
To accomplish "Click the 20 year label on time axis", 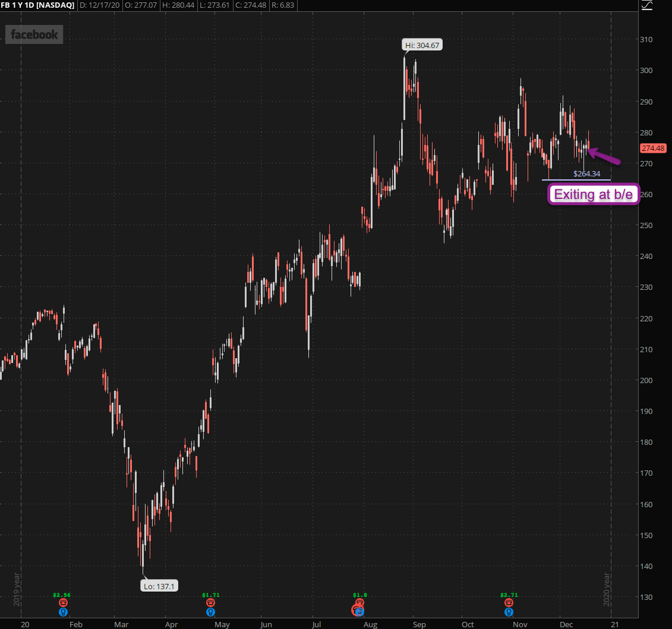I will pos(26,624).
